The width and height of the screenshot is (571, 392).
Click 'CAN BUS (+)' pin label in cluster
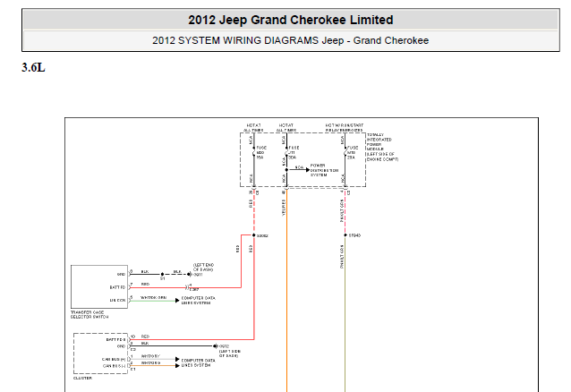(114, 359)
